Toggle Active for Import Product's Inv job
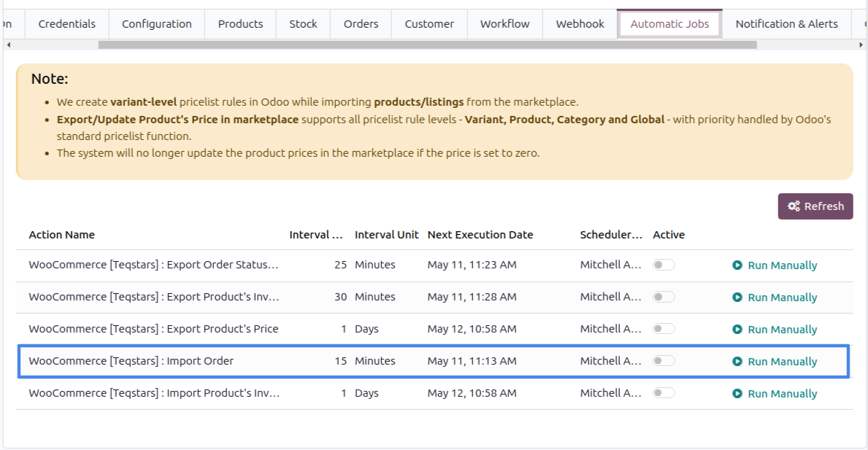Viewport: 868px width, 450px height. 663,393
